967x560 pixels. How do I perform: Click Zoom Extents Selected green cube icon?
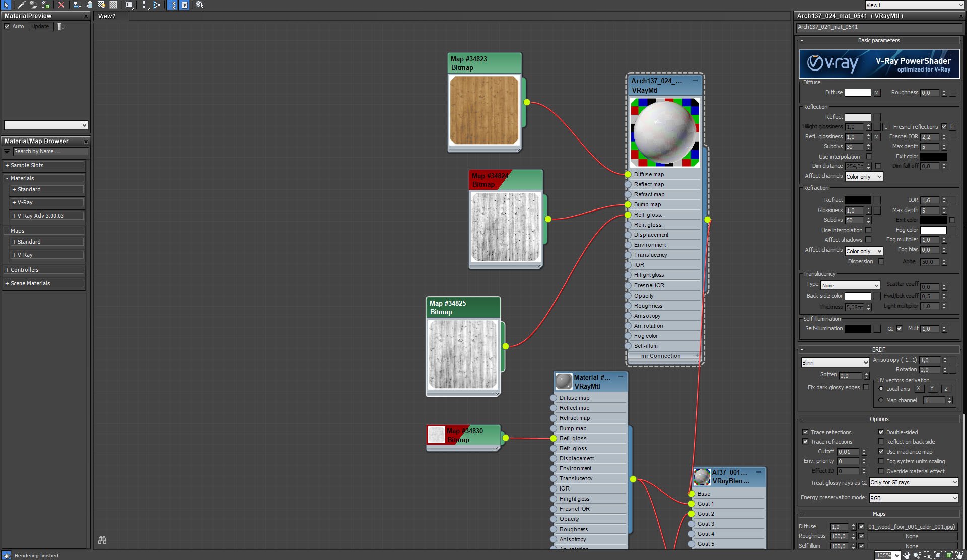click(x=949, y=555)
